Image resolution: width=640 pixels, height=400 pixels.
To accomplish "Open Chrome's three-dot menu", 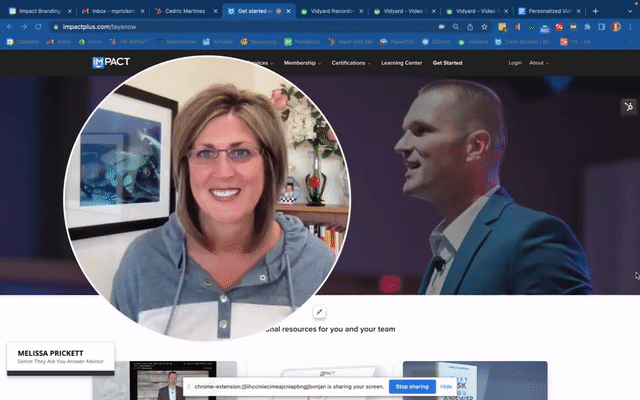I will [x=631, y=27].
